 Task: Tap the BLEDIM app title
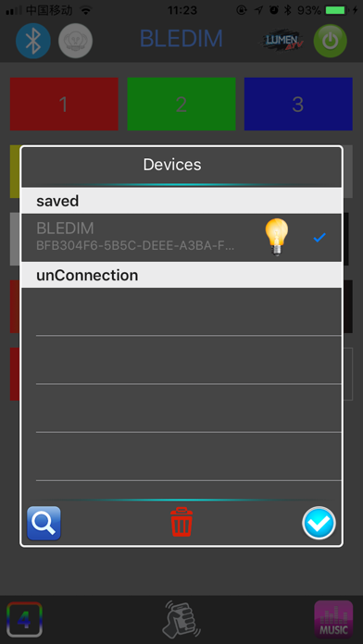(181, 39)
